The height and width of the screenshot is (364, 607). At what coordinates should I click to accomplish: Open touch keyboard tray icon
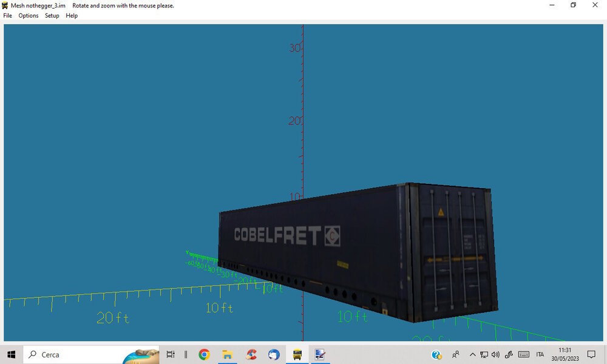[524, 354]
